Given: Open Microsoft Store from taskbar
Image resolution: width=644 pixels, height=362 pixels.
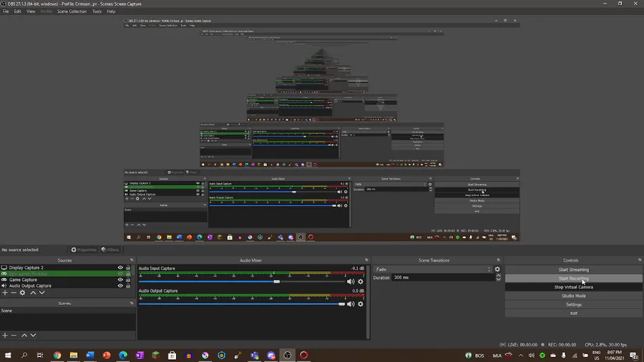Looking at the screenshot, I should click(x=172, y=355).
